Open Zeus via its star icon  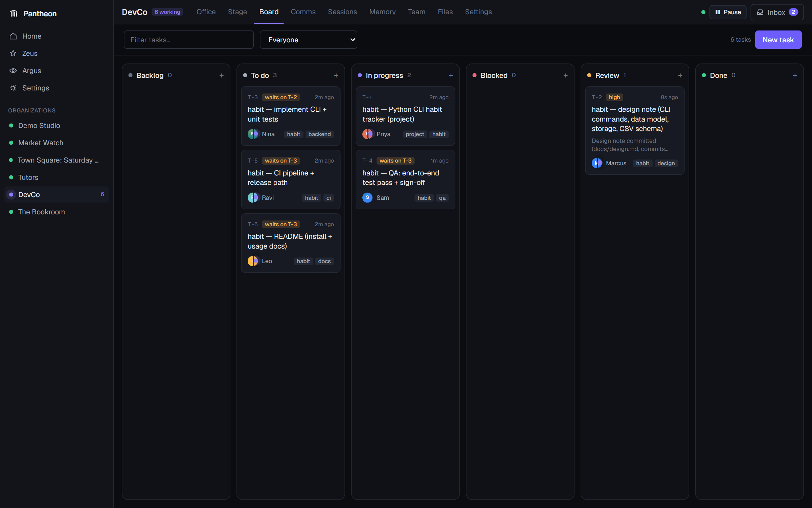click(x=13, y=53)
